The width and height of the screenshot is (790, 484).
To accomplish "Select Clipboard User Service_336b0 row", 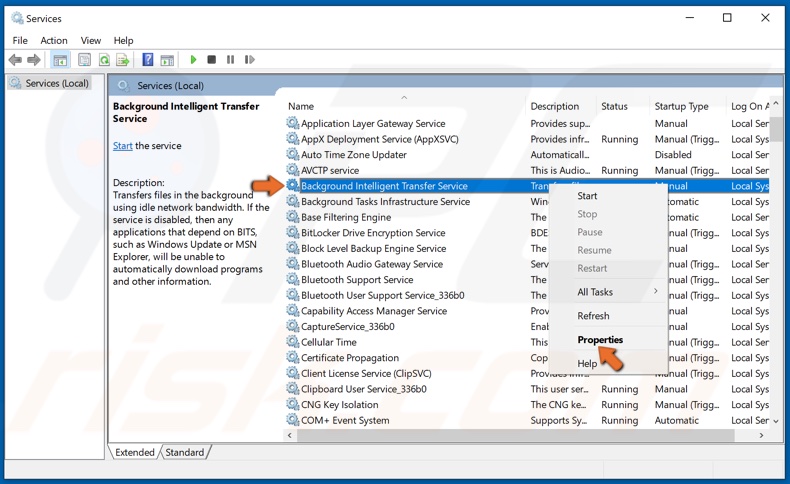I will pyautogui.click(x=528, y=389).
